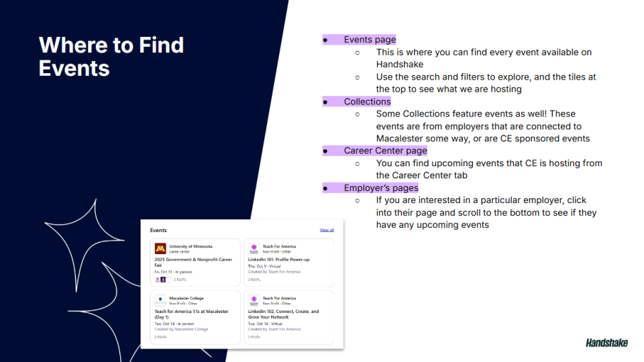Screen dimensions: 644x362
Task: Click Teach For America logo on LinkedIn 101 card
Action: coord(254,248)
